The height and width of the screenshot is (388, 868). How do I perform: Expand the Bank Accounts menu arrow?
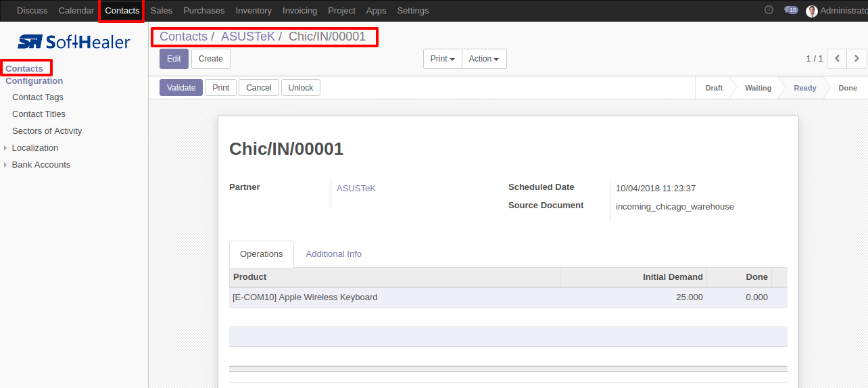pyautogui.click(x=5, y=165)
